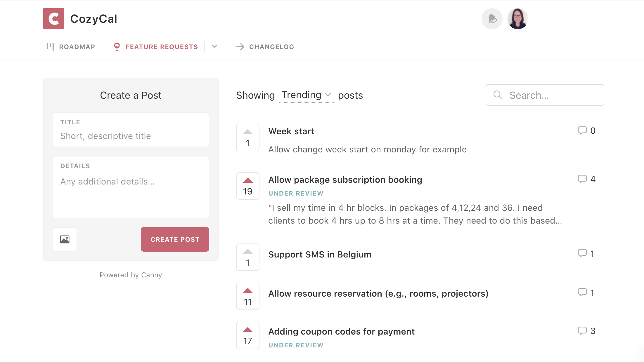Open the Changelog tab
The image size is (644, 362).
(265, 47)
